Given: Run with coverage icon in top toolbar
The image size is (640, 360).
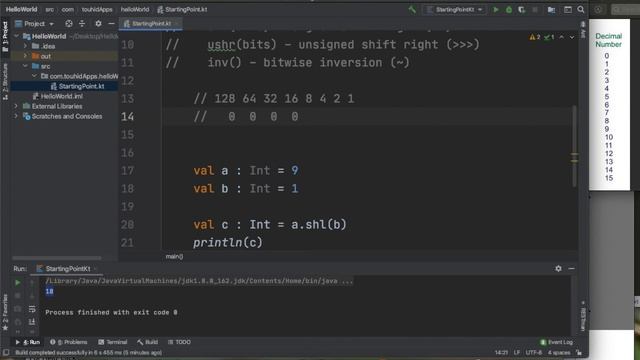Looking at the screenshot, I should pyautogui.click(x=522, y=9).
